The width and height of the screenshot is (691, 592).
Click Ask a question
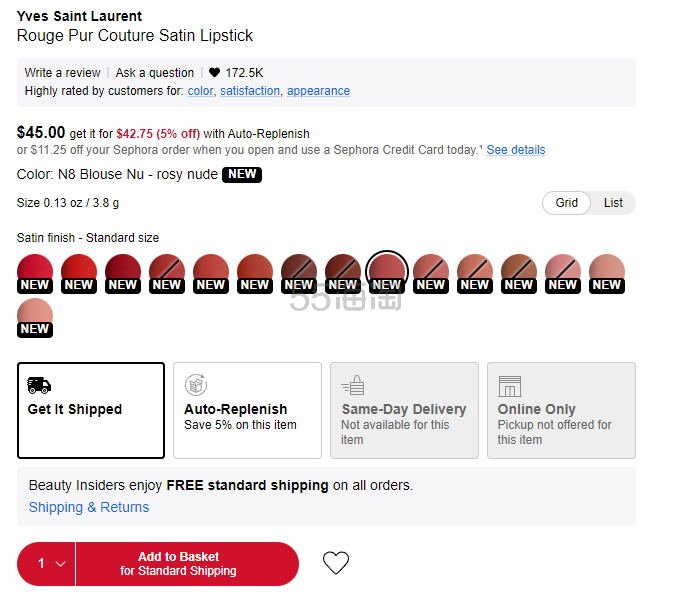coord(155,73)
